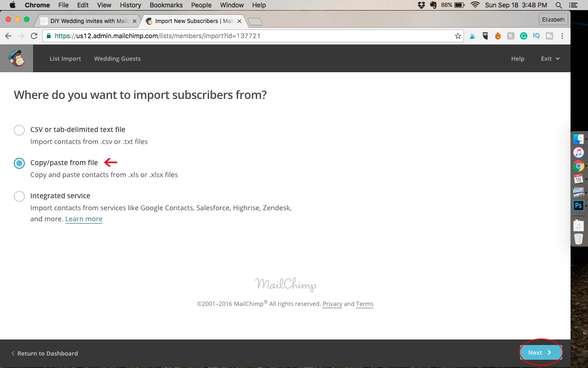This screenshot has height=368, width=588.
Task: Open the Trash in the Dock
Action: [578, 239]
